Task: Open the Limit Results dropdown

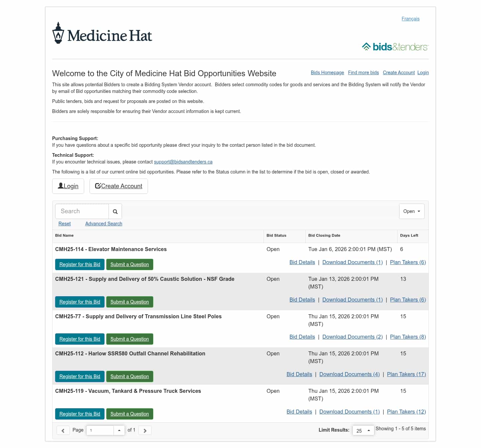Action: click(363, 431)
